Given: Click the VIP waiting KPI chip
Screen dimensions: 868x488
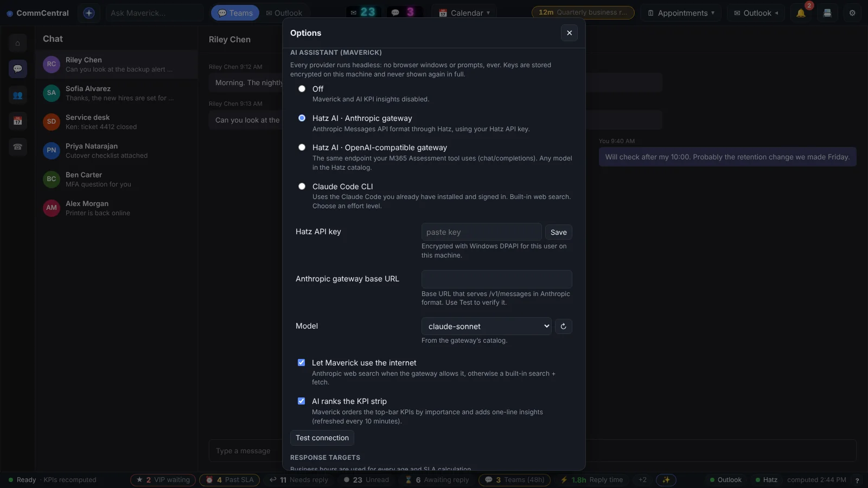Looking at the screenshot, I should 163,480.
